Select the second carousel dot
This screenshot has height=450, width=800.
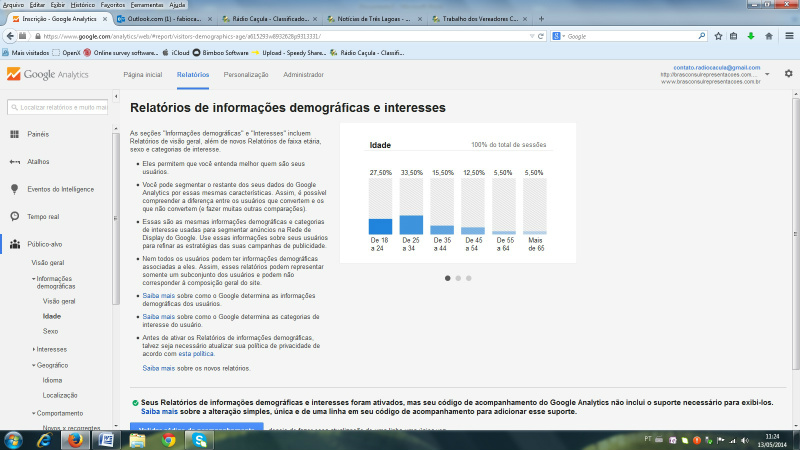click(x=457, y=278)
